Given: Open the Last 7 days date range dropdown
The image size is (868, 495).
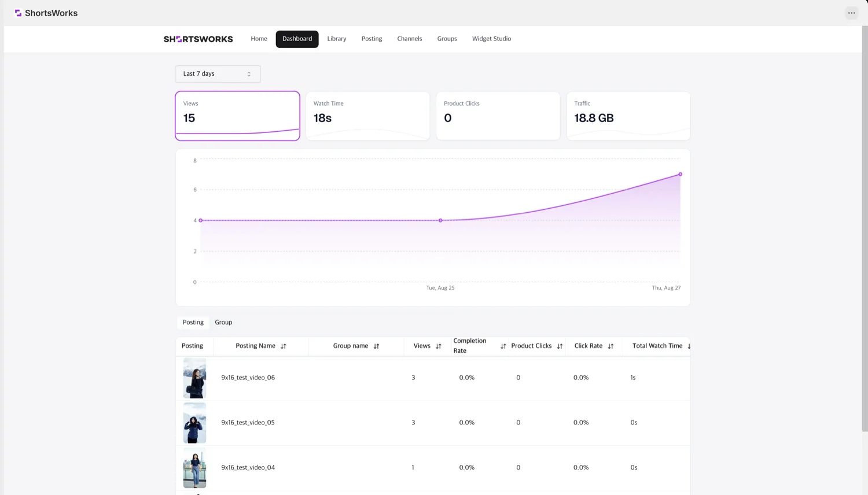Looking at the screenshot, I should (x=218, y=74).
